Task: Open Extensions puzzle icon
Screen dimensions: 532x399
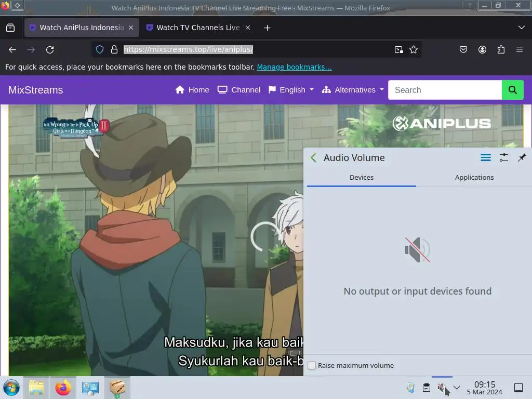Action: (501, 50)
